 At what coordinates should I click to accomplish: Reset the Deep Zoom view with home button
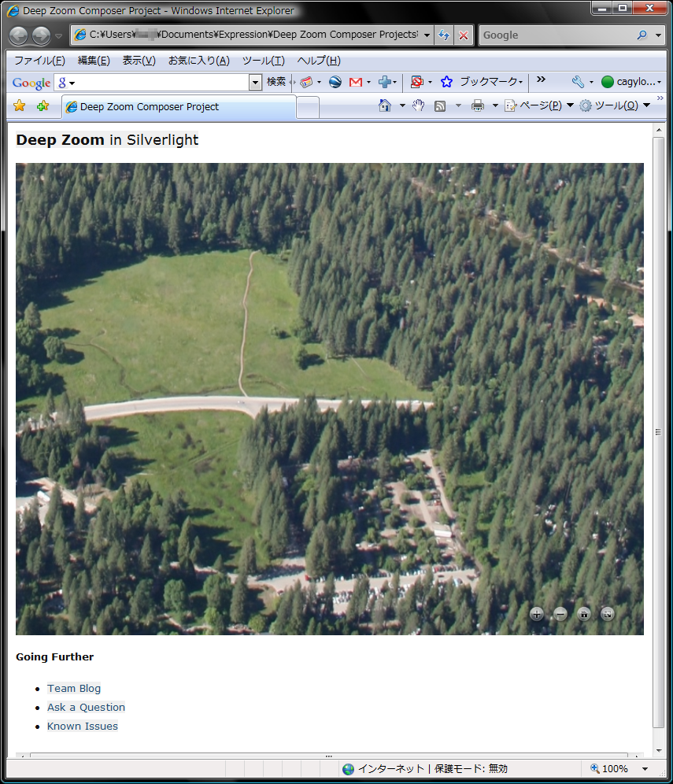pos(584,614)
